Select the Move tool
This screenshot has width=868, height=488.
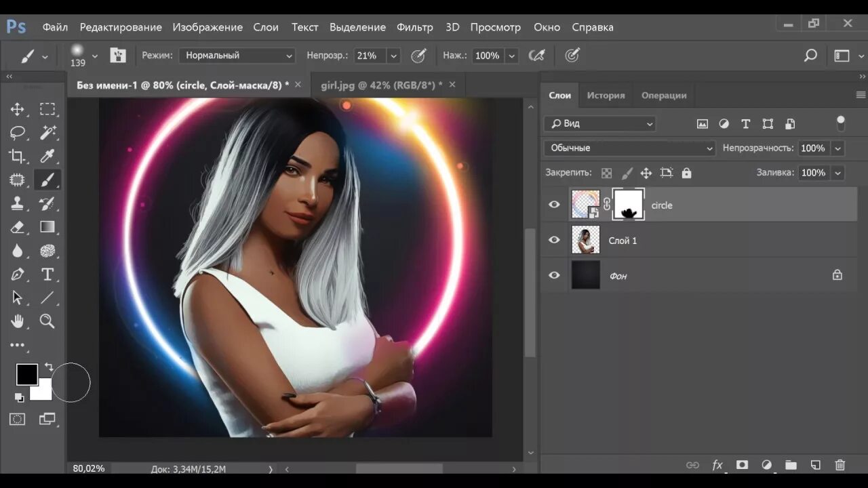pos(18,109)
